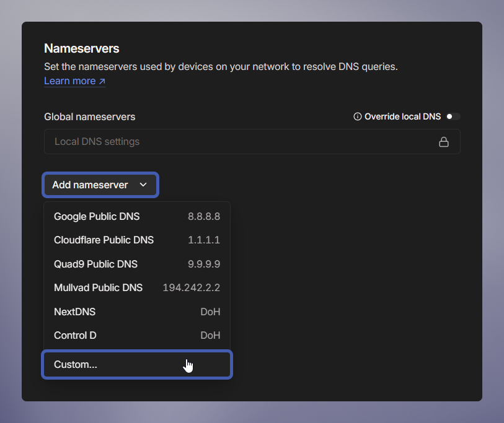Click the lock icon in Local DNS settings

tap(444, 142)
